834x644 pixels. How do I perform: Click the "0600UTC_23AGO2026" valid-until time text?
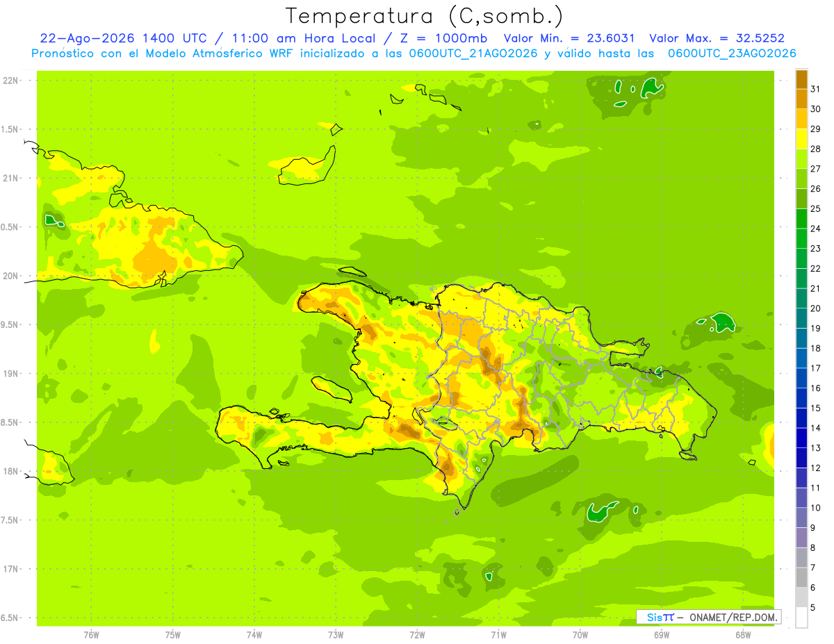pos(732,53)
